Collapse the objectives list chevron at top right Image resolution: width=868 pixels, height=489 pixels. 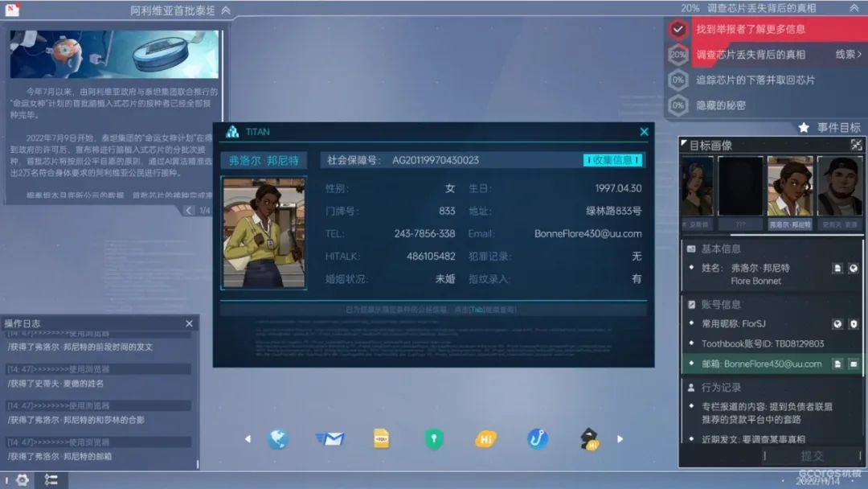pyautogui.click(x=854, y=8)
